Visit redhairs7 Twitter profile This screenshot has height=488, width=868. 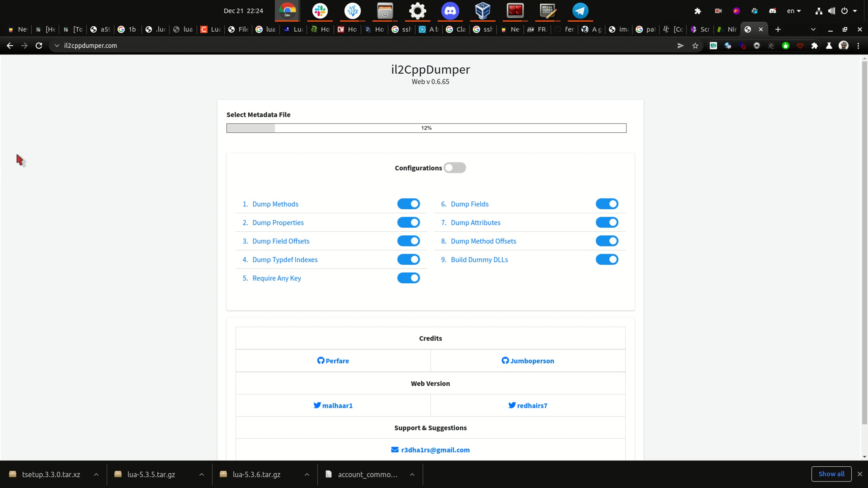pos(528,406)
